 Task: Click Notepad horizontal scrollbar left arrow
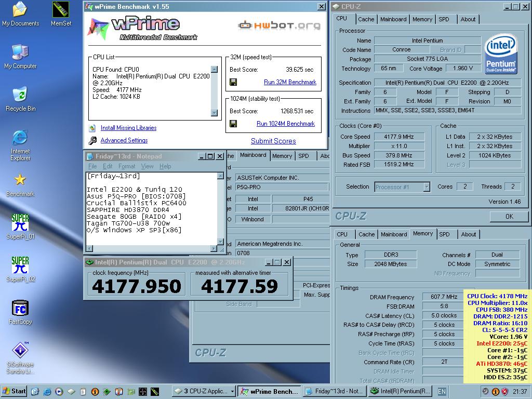click(x=89, y=248)
